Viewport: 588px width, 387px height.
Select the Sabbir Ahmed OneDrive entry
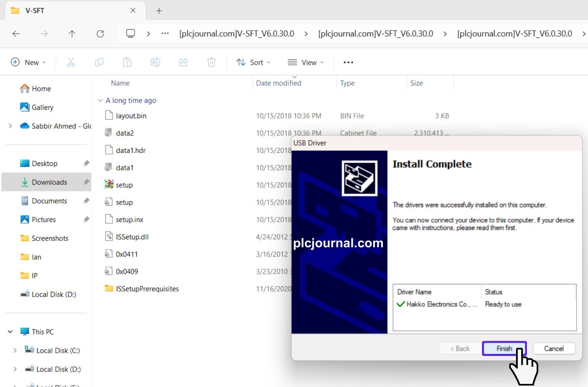(x=55, y=126)
